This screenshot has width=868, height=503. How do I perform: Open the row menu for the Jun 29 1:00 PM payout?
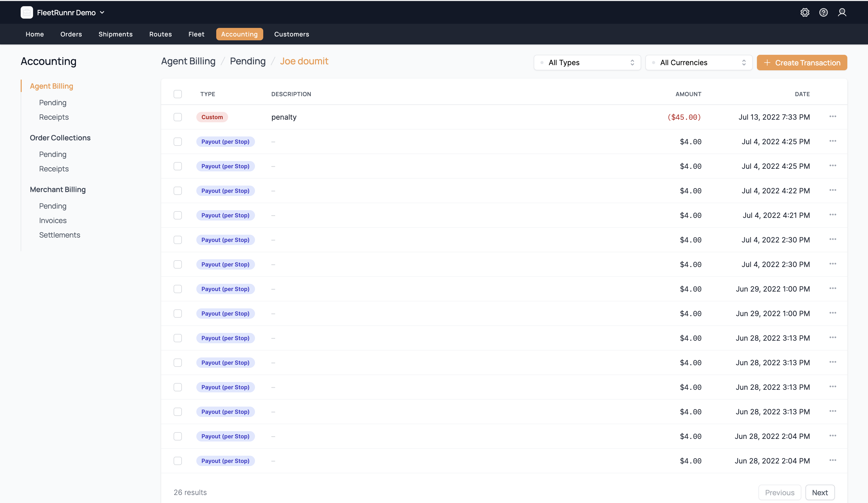[833, 288]
